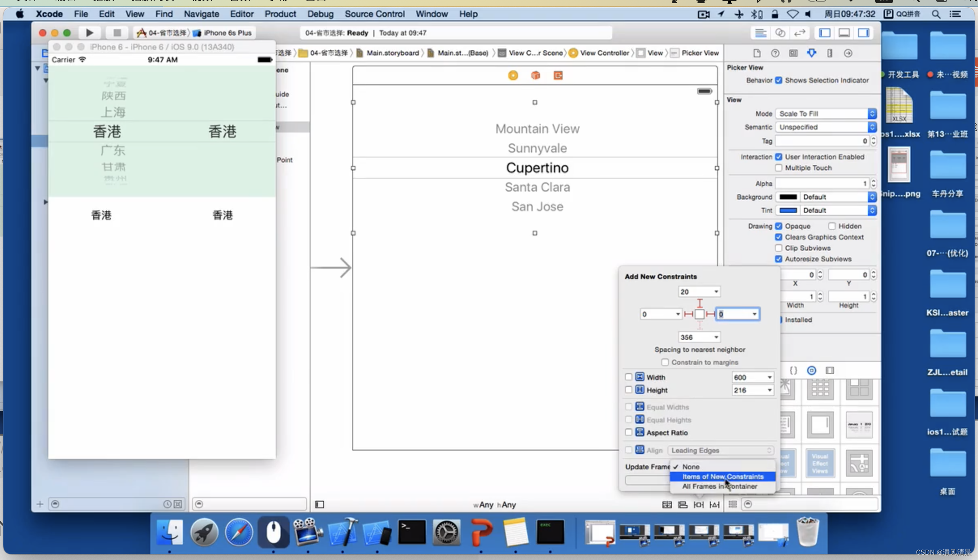Show the standard editor
The width and height of the screenshot is (978, 560).
click(x=761, y=33)
